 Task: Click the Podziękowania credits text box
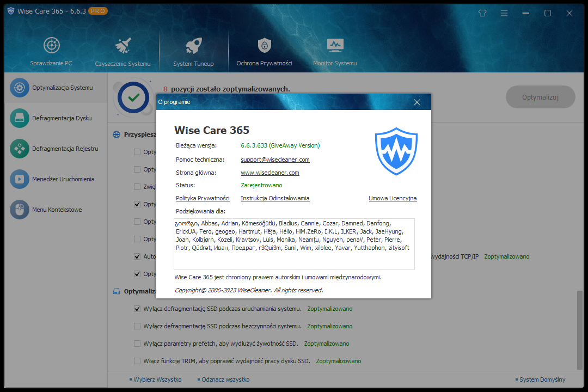(x=295, y=244)
